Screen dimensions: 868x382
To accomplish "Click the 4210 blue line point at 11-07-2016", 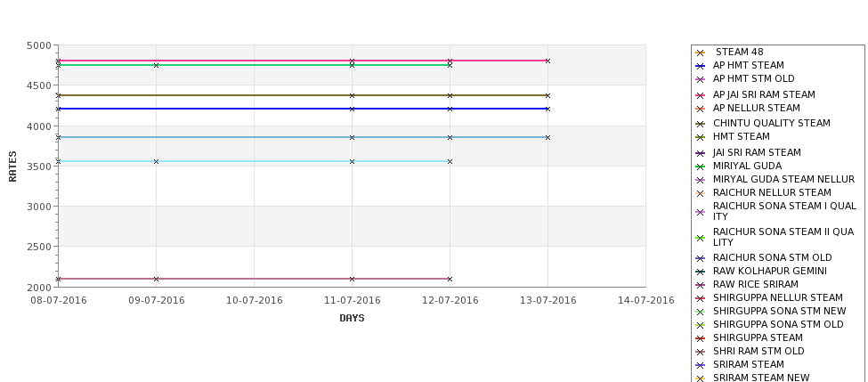I will click(352, 109).
